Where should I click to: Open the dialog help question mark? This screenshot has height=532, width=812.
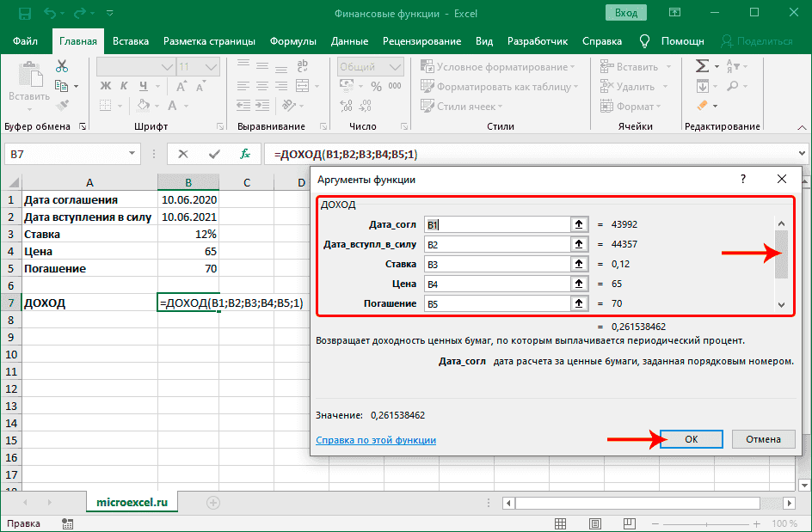(742, 179)
